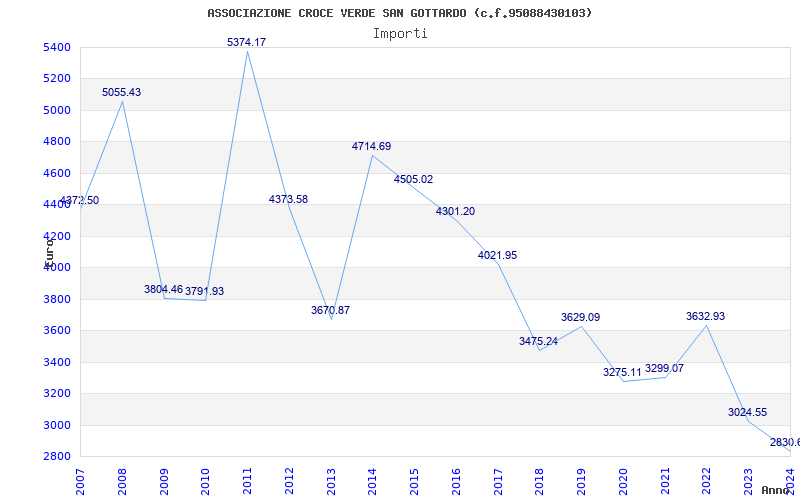
Task: Select year 2017 axis label
Action: [x=498, y=482]
